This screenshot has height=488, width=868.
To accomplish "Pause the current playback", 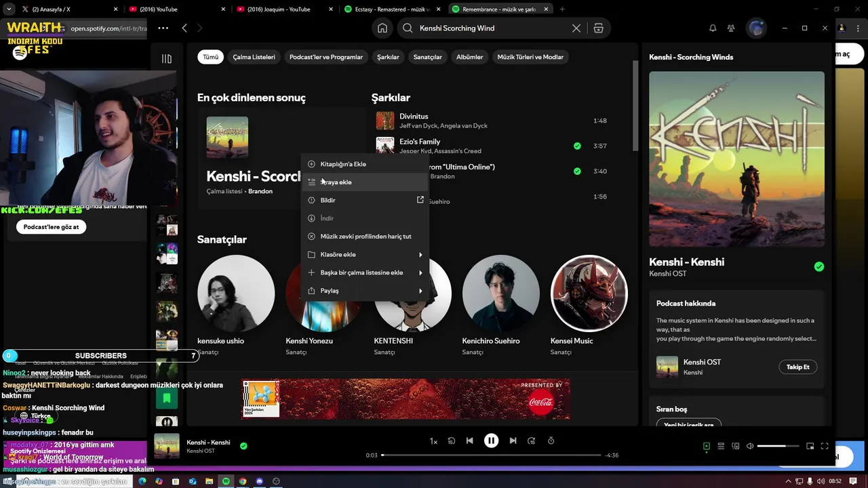I will tap(491, 441).
